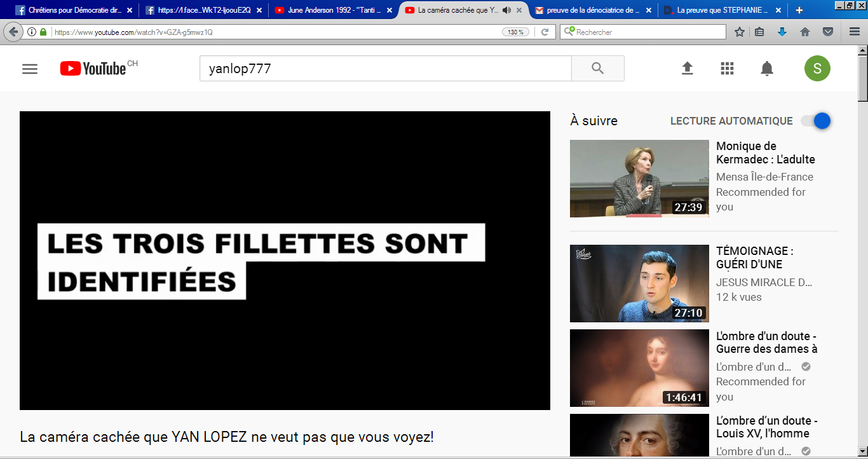Open the Mensa Île-de-France channel name
The width and height of the screenshot is (868, 459).
coord(764,177)
